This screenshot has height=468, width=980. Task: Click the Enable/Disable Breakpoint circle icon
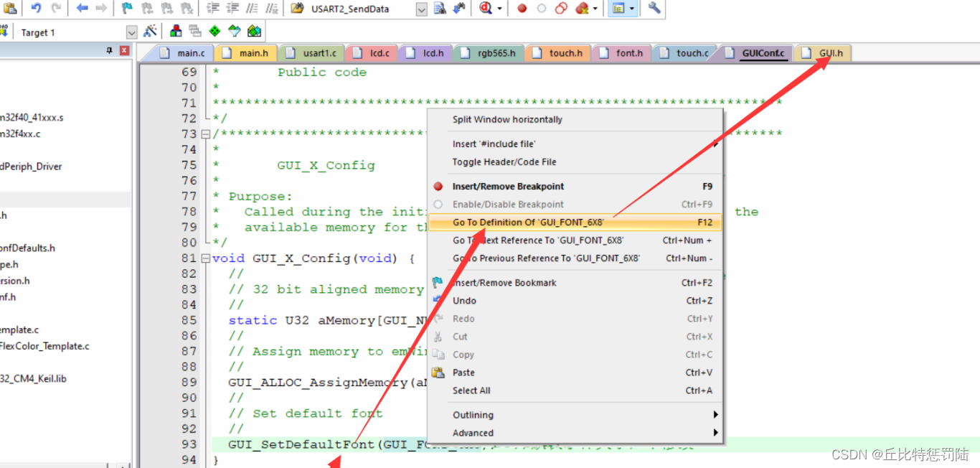pos(542,8)
